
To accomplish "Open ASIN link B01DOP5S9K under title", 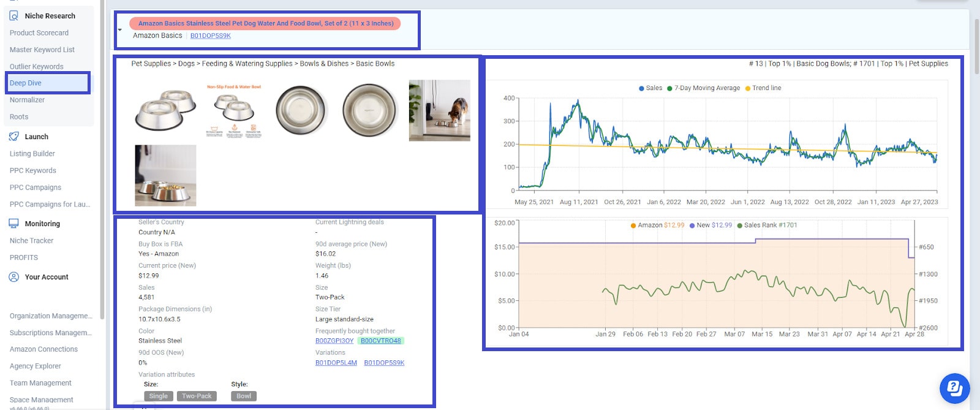I will click(x=211, y=36).
